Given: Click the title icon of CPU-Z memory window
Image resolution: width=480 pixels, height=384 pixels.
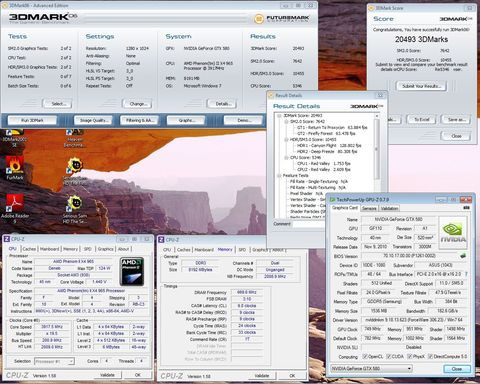Looking at the screenshot, I should tap(161, 240).
